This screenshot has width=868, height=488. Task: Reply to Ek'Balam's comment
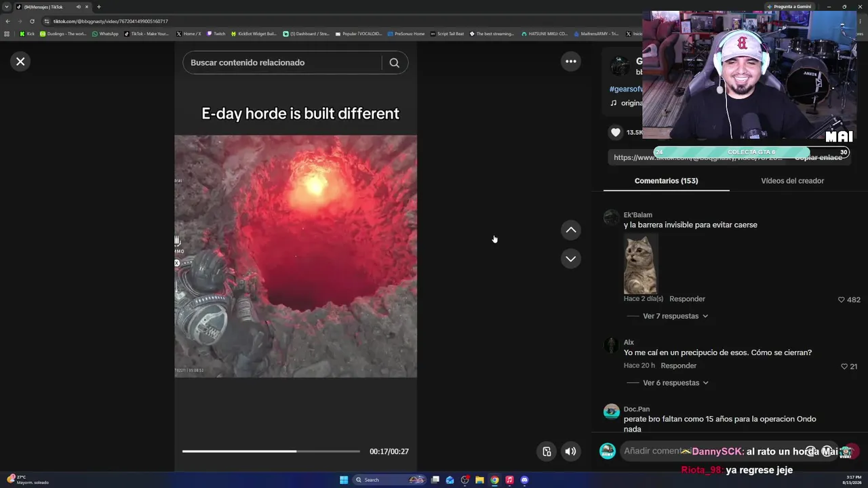pos(687,299)
